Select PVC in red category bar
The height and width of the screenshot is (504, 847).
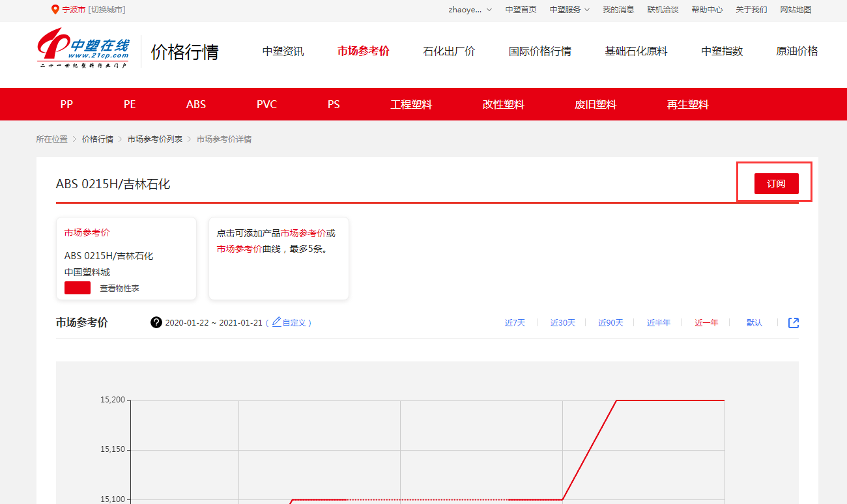pyautogui.click(x=266, y=104)
